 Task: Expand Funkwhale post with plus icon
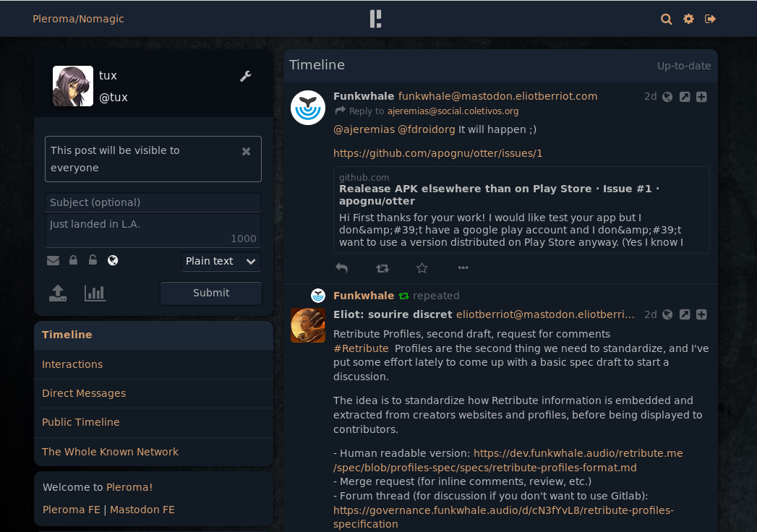701,97
